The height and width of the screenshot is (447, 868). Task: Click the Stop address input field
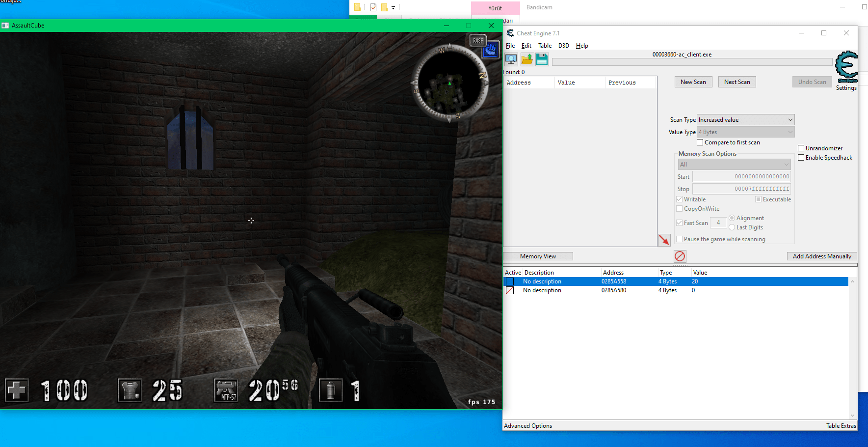(741, 189)
